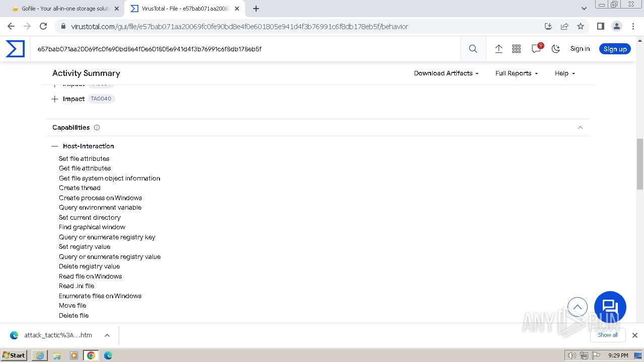Click the upload file icon
This screenshot has width=644, height=362.
click(499, 49)
